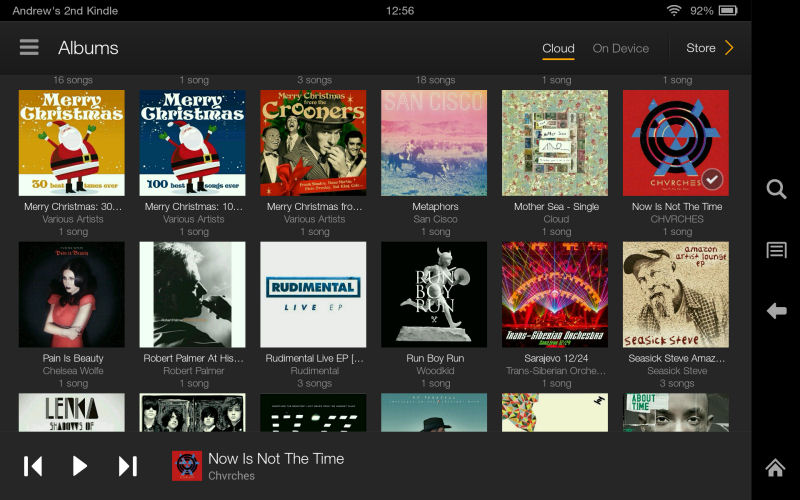The width and height of the screenshot is (800, 500).
Task: Tap the now playing album art thumbnail
Action: [187, 466]
